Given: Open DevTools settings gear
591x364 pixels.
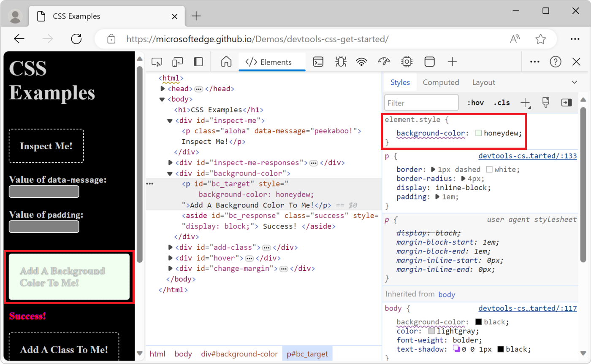Looking at the screenshot, I should [x=407, y=62].
